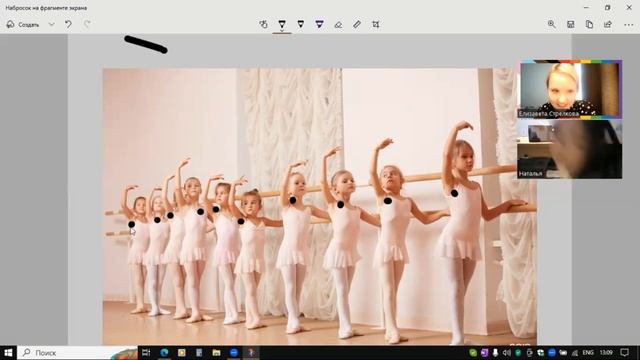Viewport: 640px width, 360px height.
Task: Select the ballpoint pen tool
Action: [x=282, y=24]
